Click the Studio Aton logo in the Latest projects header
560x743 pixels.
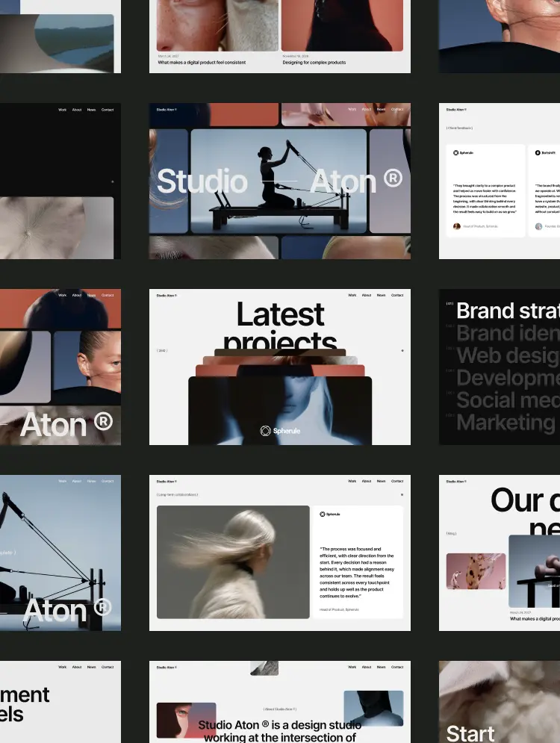167,295
